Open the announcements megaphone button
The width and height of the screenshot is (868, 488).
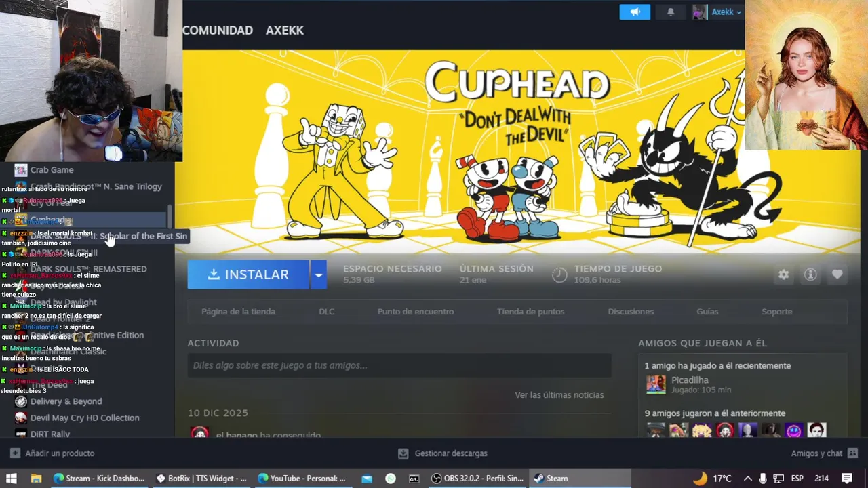click(x=635, y=12)
